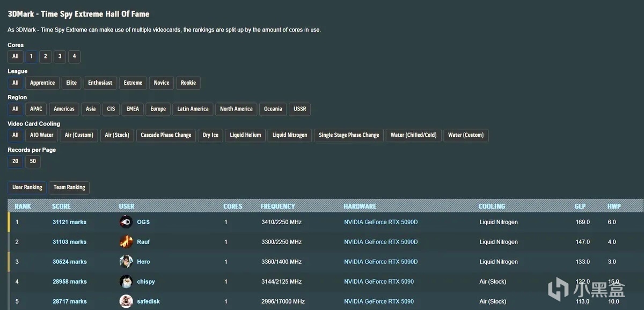The height and width of the screenshot is (310, 644).
Task: Open OGS user avatar icon
Action: coord(126,222)
